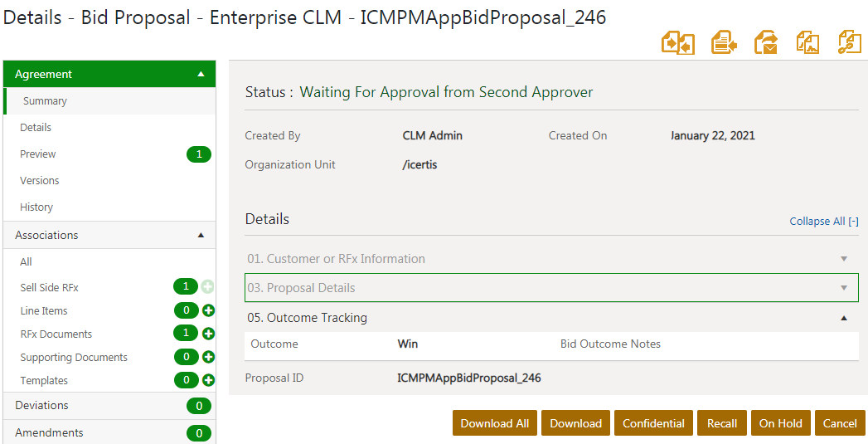This screenshot has height=444, width=868.
Task: Add a new Templates association
Action: click(208, 380)
